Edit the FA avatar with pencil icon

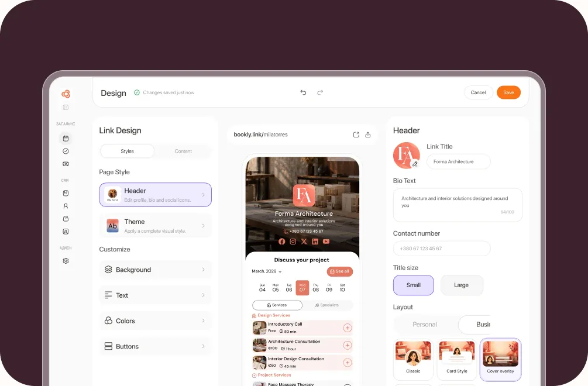[415, 164]
